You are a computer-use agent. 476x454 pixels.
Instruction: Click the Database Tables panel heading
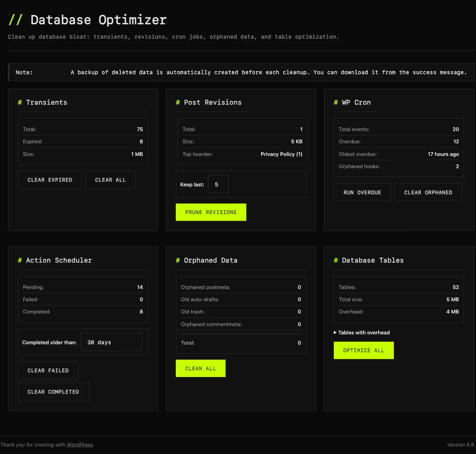369,260
